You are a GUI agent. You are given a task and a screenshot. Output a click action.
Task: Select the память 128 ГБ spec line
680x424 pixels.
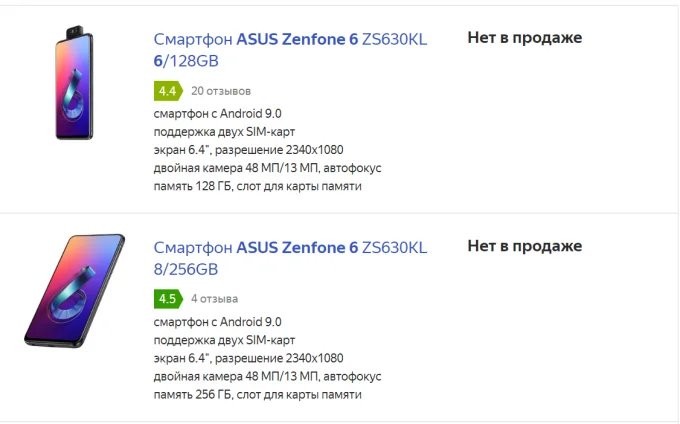(x=258, y=186)
